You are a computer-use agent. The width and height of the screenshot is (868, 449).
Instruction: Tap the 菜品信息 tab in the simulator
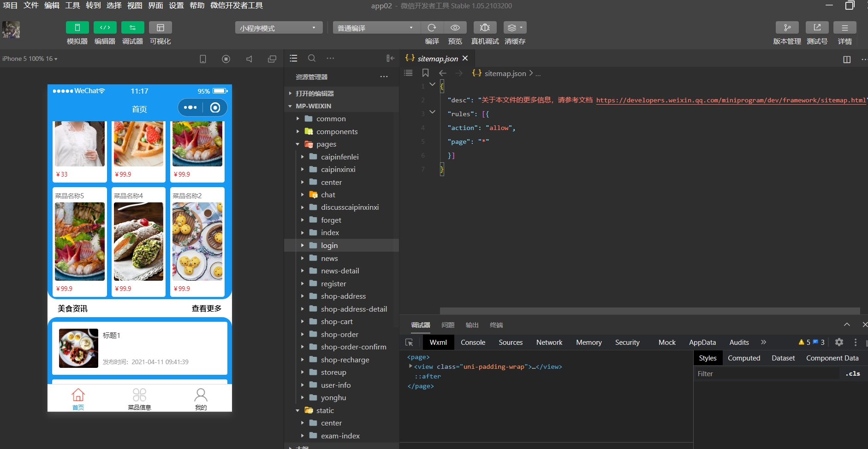tap(139, 399)
